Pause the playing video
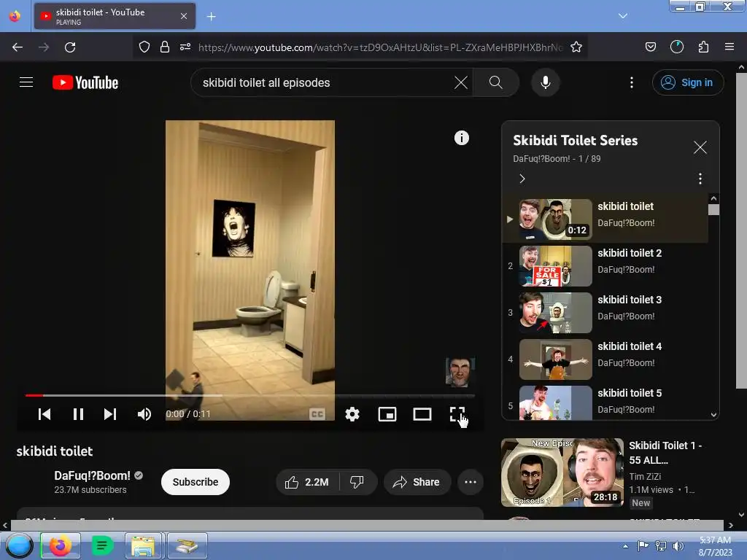This screenshot has width=747, height=560. point(79,414)
